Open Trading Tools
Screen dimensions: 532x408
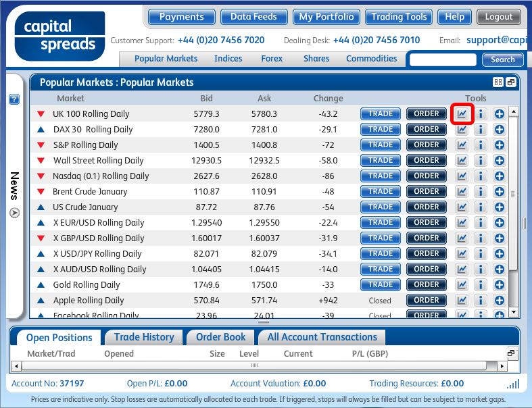pos(399,17)
